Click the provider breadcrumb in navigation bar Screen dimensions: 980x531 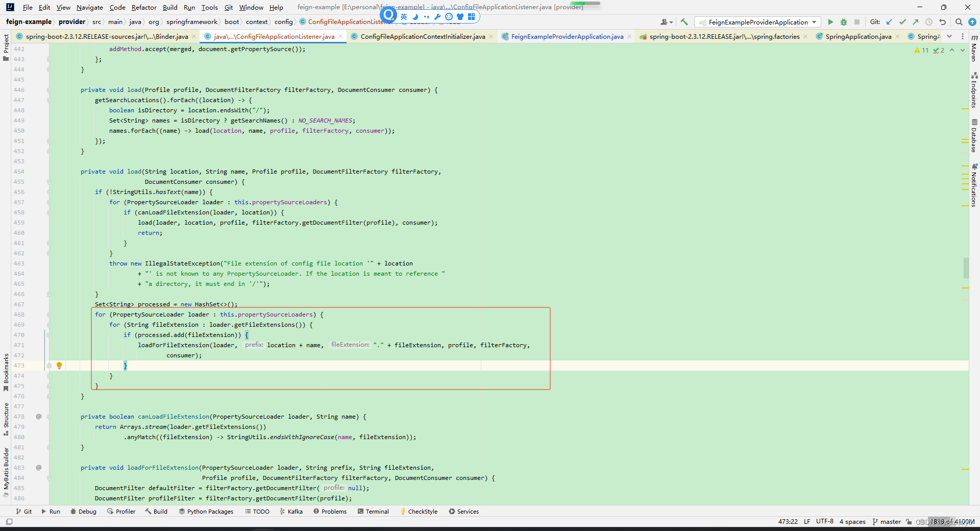click(71, 22)
